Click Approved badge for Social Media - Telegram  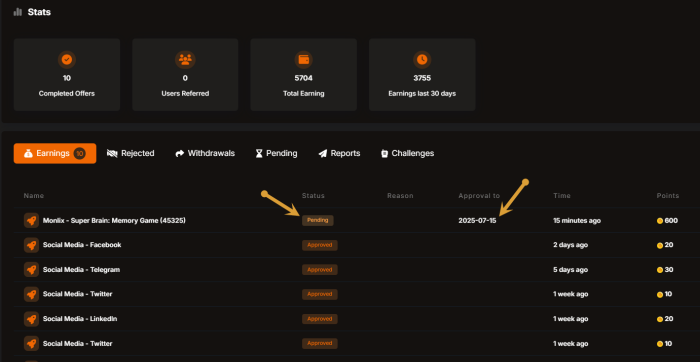coord(320,270)
